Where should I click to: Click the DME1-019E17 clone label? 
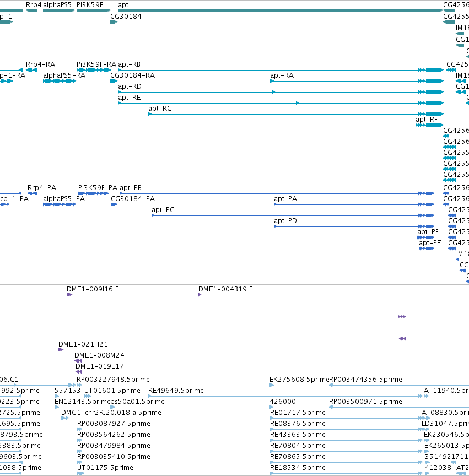100,366
